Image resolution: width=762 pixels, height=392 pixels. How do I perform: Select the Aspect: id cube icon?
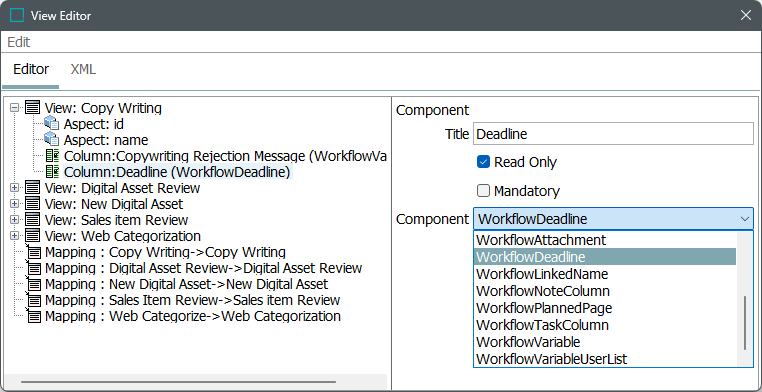[52, 123]
